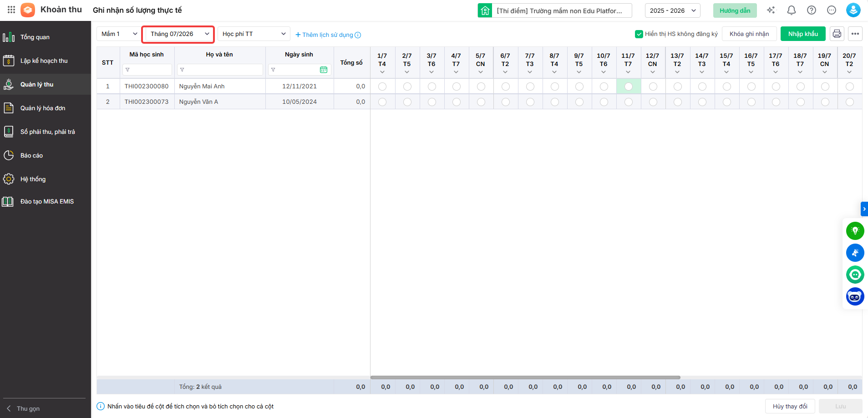The width and height of the screenshot is (868, 418).
Task: Click the Hướng dẫn button
Action: 735,10
